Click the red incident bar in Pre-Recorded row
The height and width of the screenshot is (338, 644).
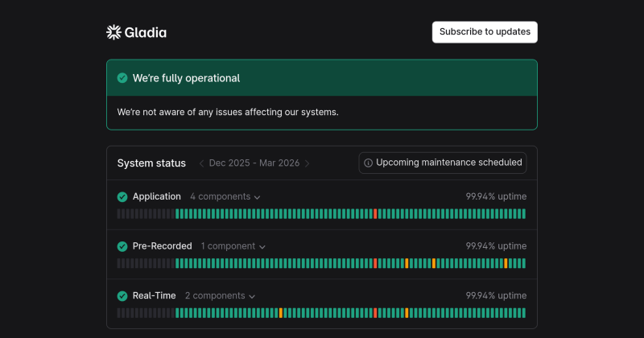coord(375,264)
